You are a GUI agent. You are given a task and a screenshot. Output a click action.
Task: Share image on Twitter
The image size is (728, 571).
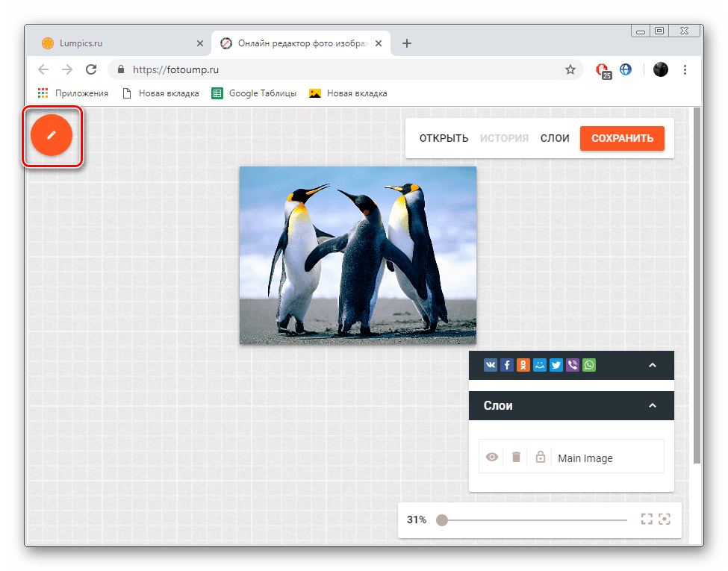pos(556,365)
